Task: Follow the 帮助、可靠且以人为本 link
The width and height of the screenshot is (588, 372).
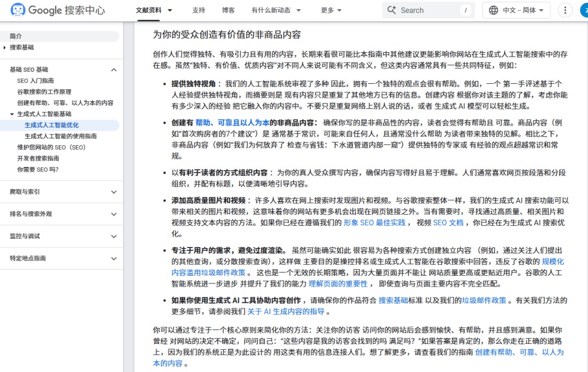Action: pyautogui.click(x=232, y=123)
